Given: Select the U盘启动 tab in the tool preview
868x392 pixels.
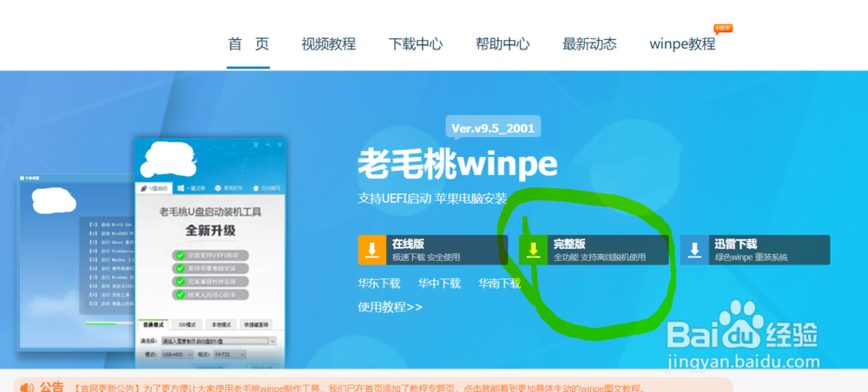Looking at the screenshot, I should (154, 188).
